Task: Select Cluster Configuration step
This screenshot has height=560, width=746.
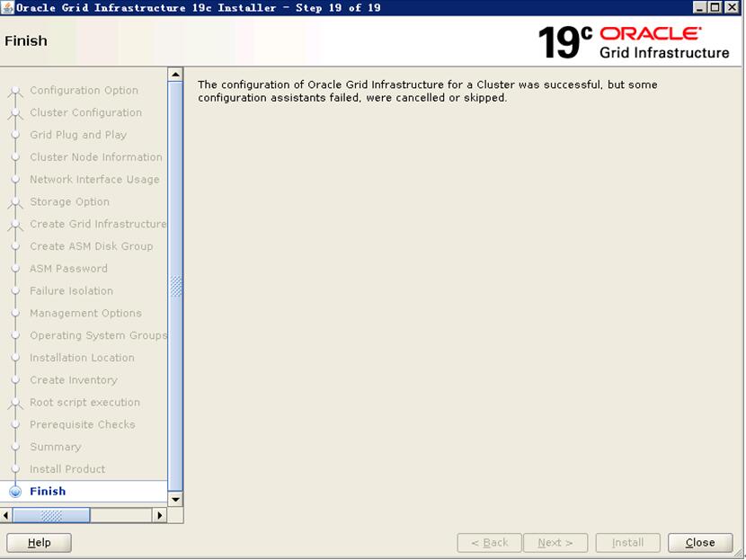Action: (85, 112)
